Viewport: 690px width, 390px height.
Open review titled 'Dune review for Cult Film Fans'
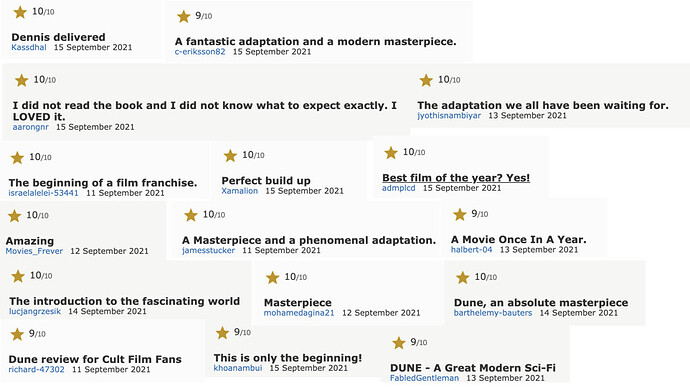click(95, 359)
